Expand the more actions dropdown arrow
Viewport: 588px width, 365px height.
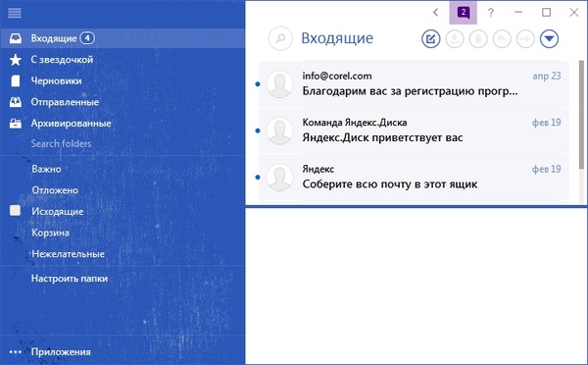[550, 38]
